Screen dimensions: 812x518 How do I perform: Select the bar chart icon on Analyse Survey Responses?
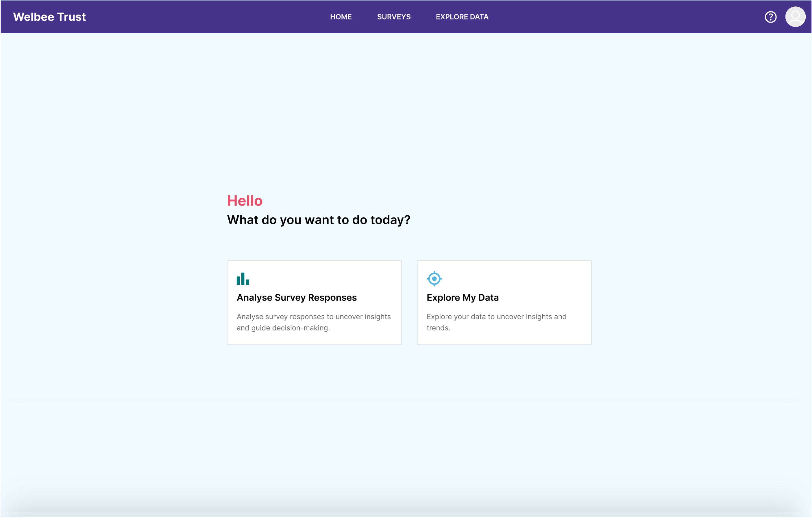[243, 279]
